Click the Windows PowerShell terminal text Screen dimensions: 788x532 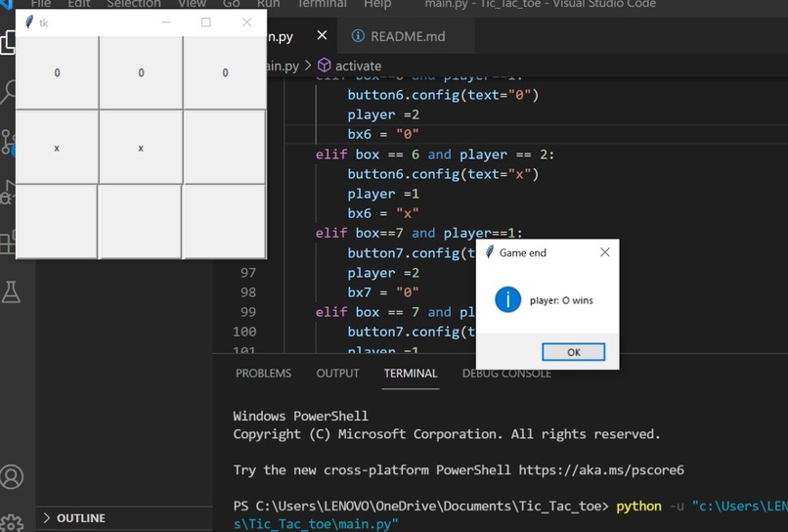coord(300,416)
